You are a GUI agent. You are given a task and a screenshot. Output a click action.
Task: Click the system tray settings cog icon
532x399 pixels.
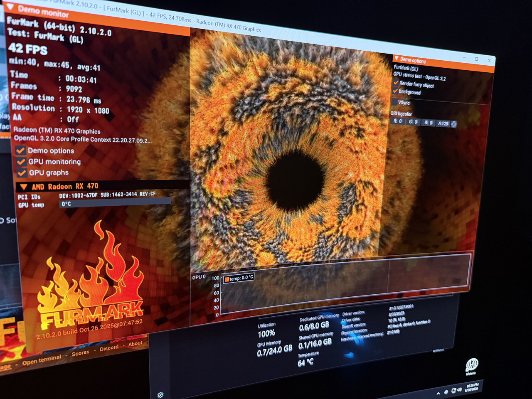pos(446,392)
